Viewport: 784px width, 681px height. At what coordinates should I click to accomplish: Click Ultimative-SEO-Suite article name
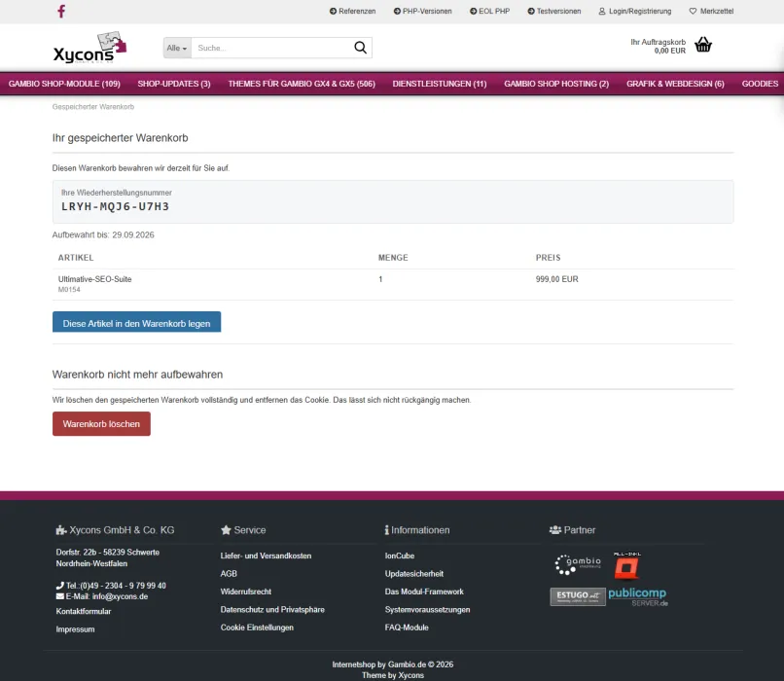click(x=95, y=279)
